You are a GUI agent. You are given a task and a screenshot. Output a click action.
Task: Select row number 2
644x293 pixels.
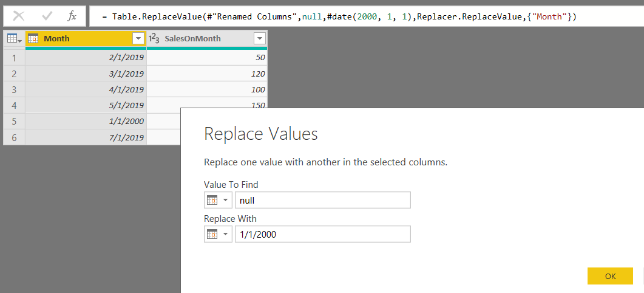(15, 74)
